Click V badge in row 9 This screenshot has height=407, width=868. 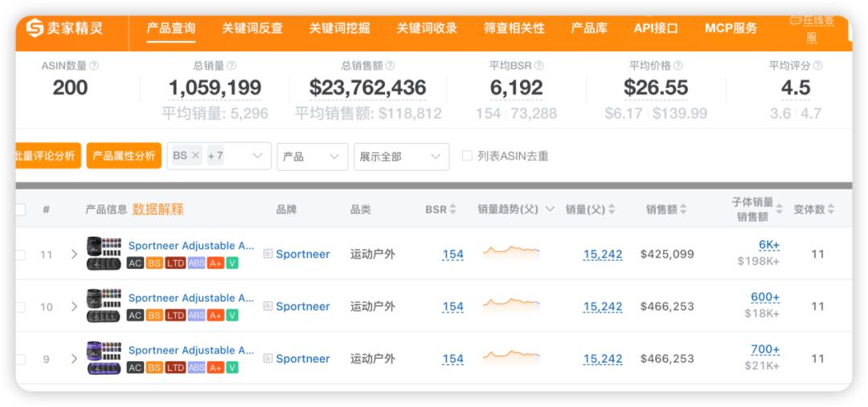point(232,368)
